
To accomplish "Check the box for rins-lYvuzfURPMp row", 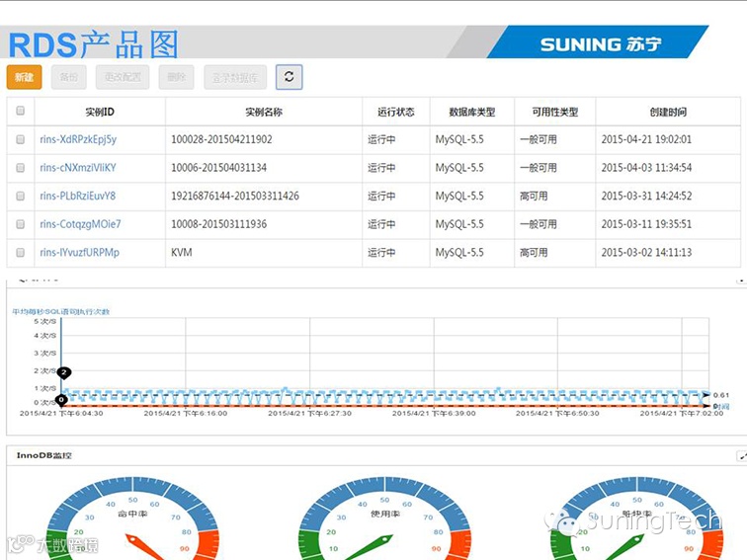I will click(21, 253).
